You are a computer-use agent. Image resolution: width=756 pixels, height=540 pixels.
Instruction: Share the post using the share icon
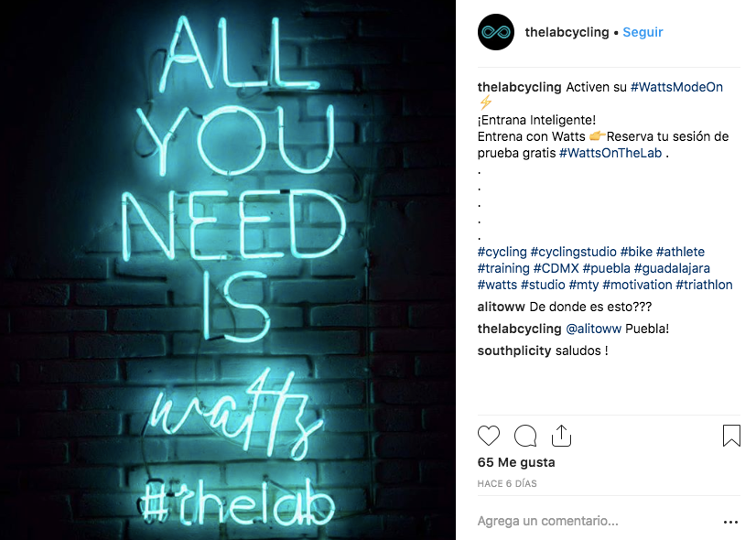[x=561, y=435]
